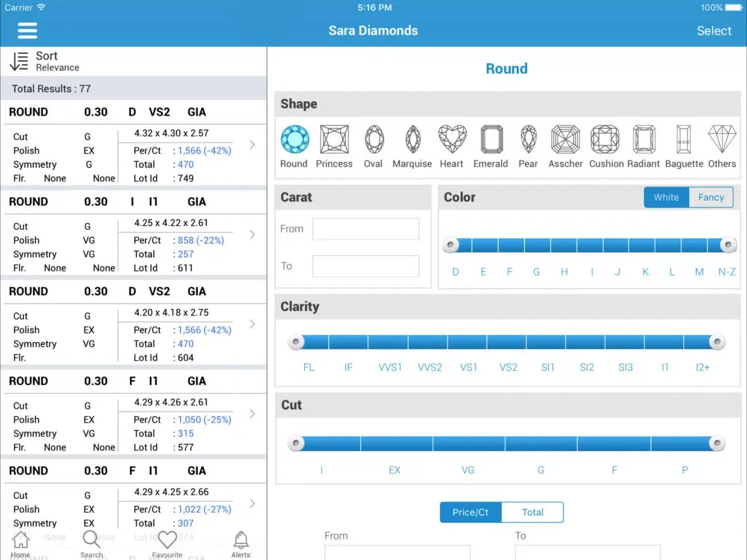Image resolution: width=747 pixels, height=560 pixels.
Task: Select the Heart shape
Action: (452, 147)
